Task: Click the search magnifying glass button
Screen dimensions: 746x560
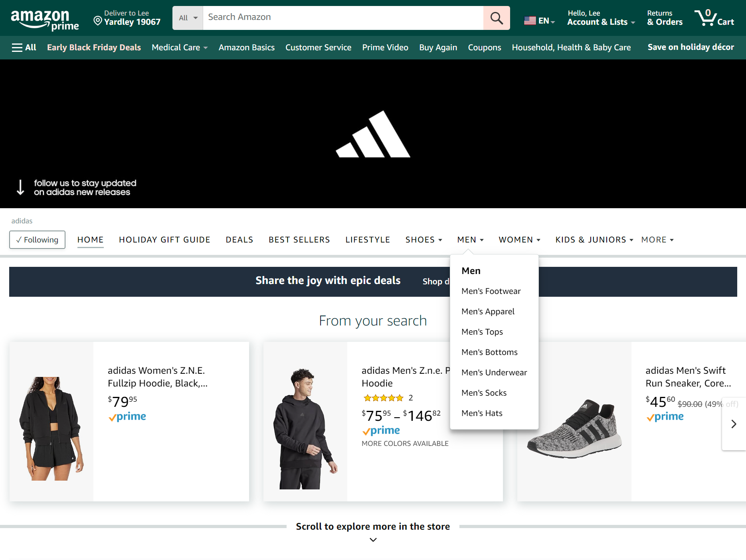Action: coord(496,18)
